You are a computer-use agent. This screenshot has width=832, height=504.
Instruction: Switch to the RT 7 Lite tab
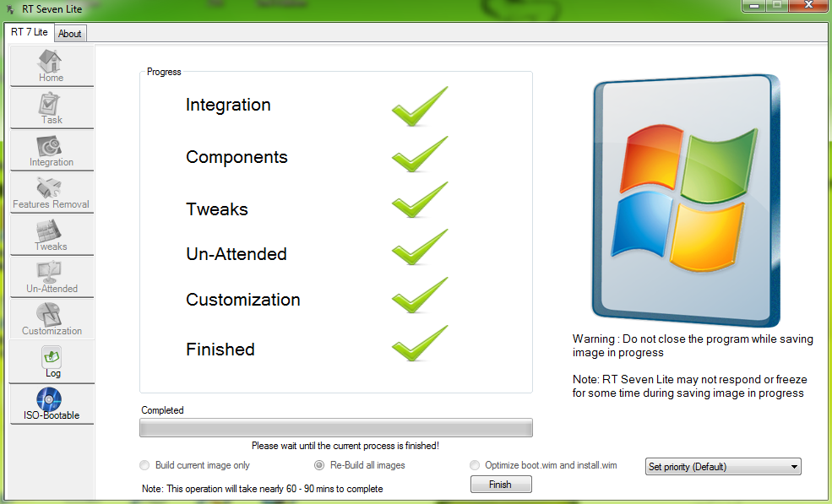point(30,32)
